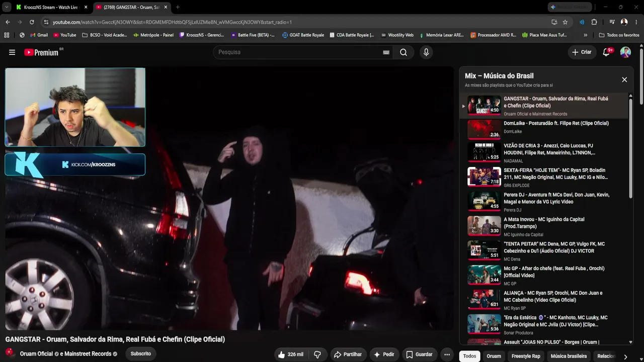Click the URL address bar

pos(297,22)
